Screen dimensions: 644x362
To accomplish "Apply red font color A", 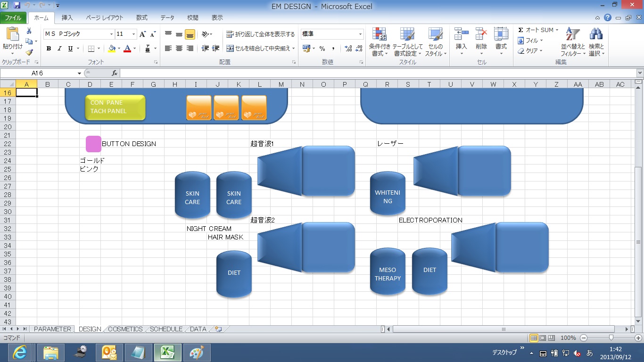I will (127, 49).
